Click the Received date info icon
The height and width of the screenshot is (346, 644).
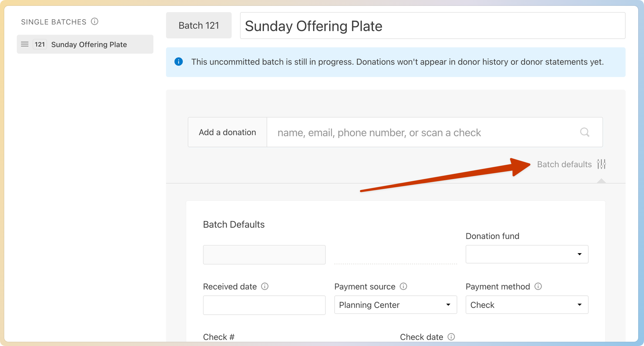(x=265, y=286)
